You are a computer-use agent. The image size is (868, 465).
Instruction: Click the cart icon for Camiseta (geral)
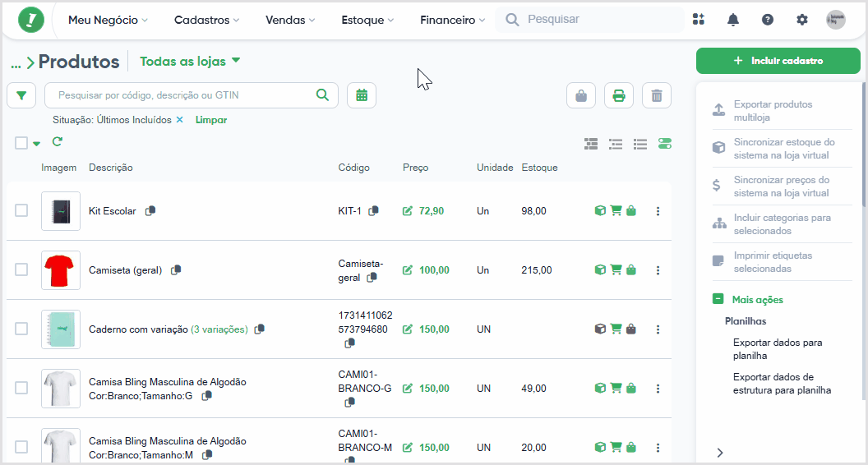coord(616,269)
